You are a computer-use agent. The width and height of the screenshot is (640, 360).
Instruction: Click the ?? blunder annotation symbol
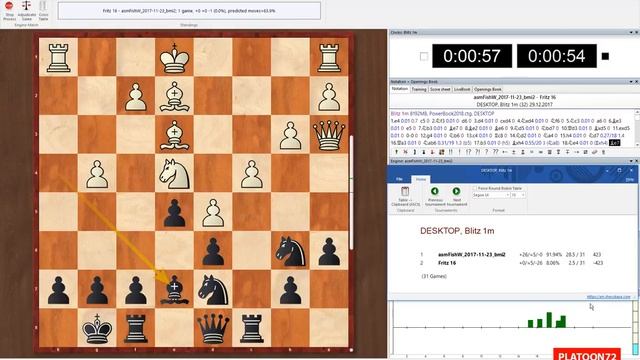496,152
